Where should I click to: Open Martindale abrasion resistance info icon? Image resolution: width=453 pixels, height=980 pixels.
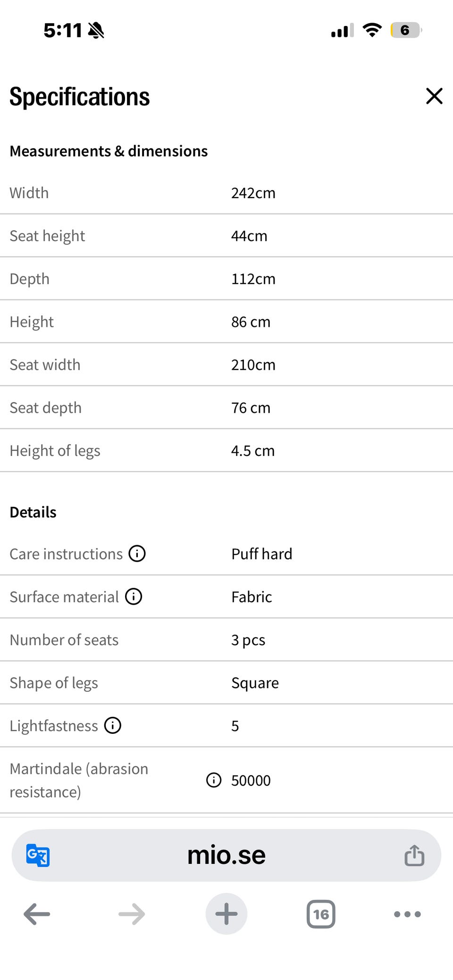(214, 780)
